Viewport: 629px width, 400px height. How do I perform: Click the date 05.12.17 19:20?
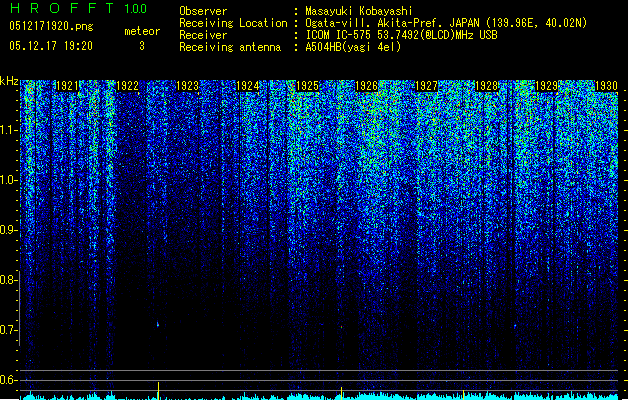coord(51,46)
